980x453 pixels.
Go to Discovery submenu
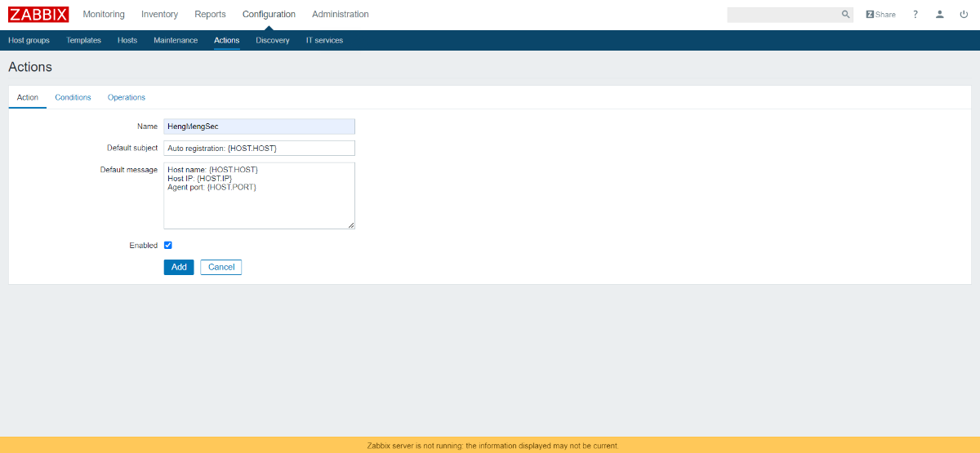pos(273,41)
